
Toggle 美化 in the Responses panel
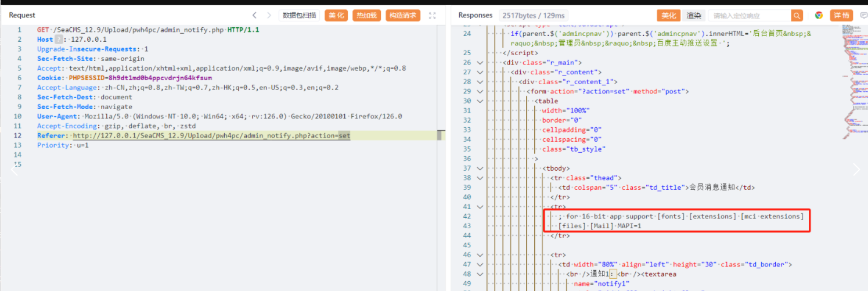[668, 16]
